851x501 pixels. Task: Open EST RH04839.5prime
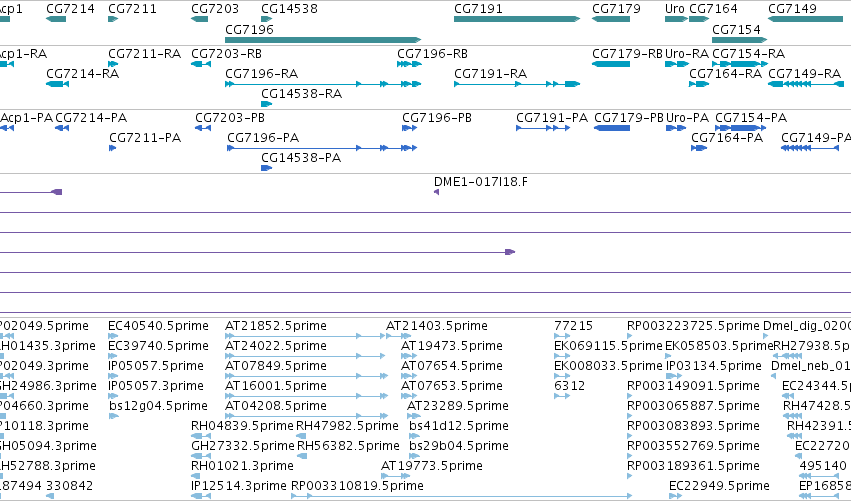click(x=242, y=426)
